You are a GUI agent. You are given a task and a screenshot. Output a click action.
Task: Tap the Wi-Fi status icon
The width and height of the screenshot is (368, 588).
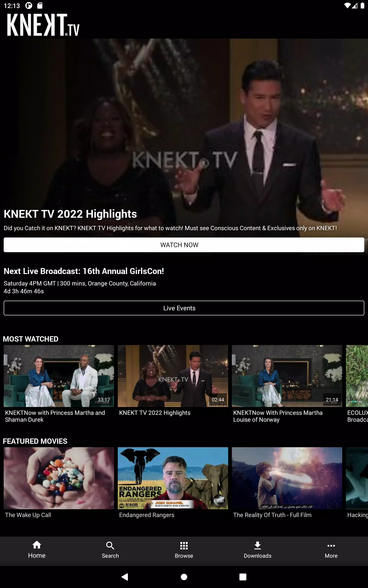(347, 6)
